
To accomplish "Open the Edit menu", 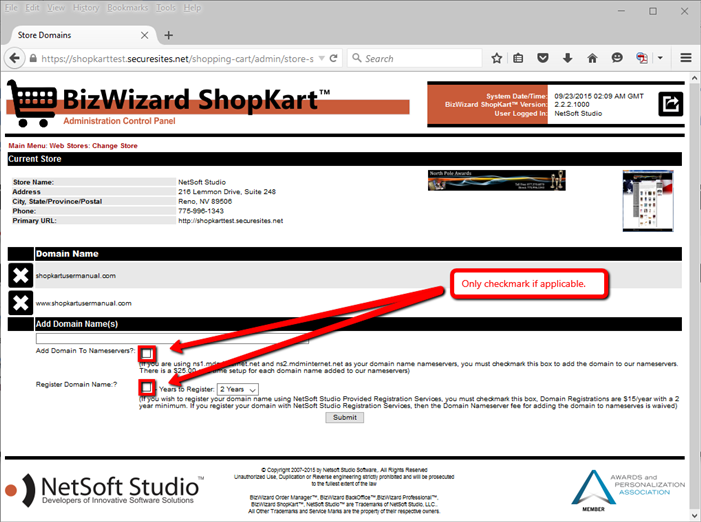I will tap(32, 8).
